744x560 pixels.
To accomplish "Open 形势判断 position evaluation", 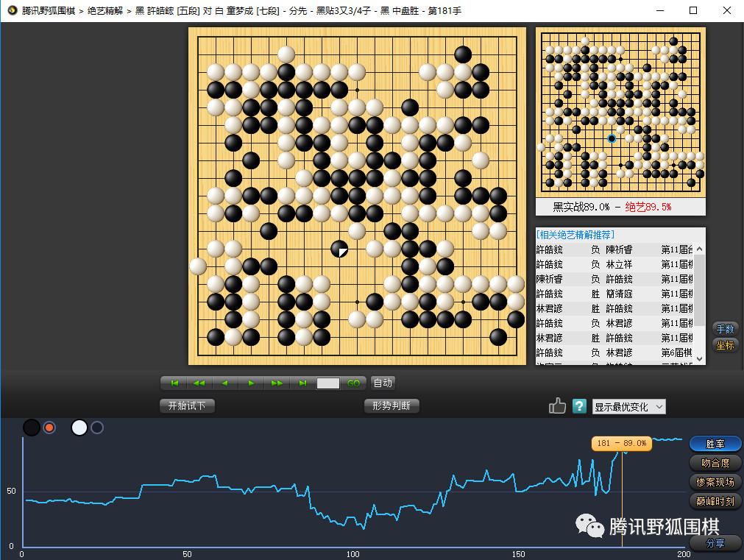I will 392,405.
